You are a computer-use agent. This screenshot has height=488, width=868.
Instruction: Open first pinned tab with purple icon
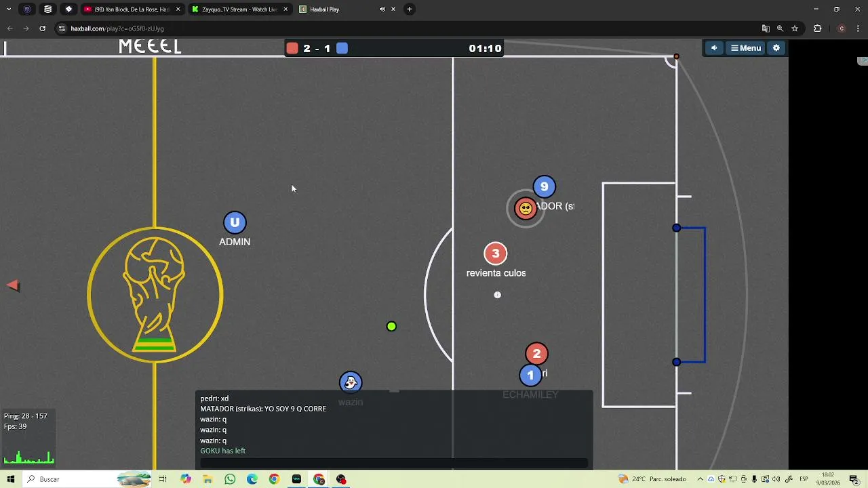click(27, 9)
